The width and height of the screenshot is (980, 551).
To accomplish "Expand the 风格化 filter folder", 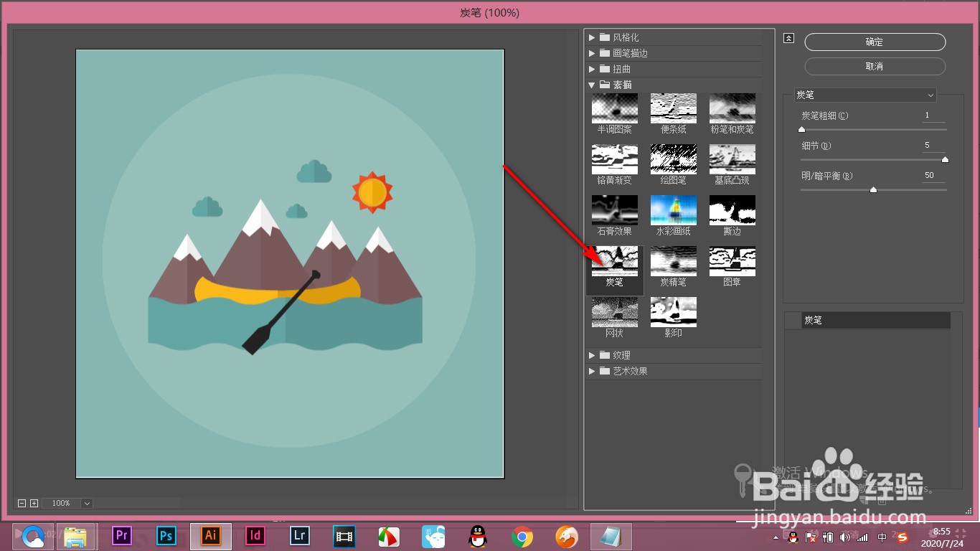I will pos(592,37).
